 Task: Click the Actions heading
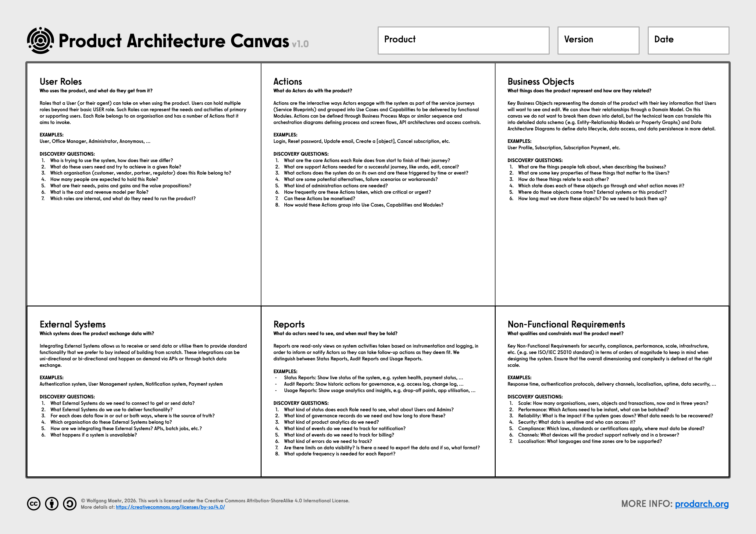287,82
